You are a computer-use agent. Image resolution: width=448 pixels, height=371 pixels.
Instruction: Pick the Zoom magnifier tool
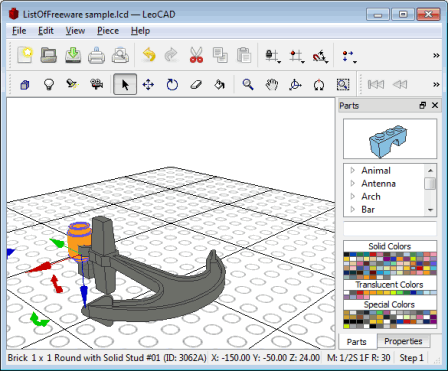click(248, 85)
